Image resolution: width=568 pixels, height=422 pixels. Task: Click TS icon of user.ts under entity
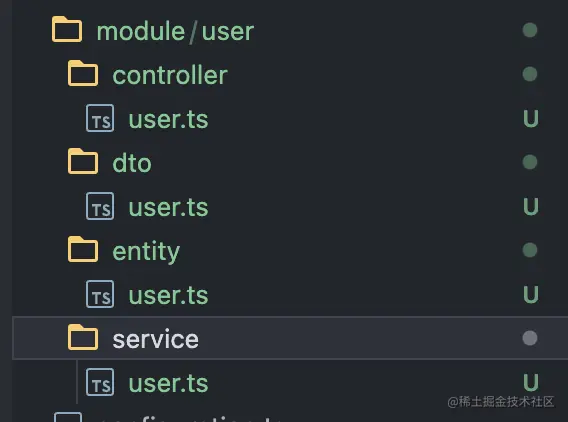click(x=100, y=294)
